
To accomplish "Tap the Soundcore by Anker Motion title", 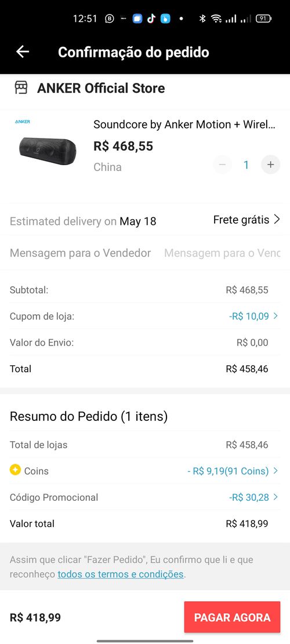I will click(x=184, y=125).
